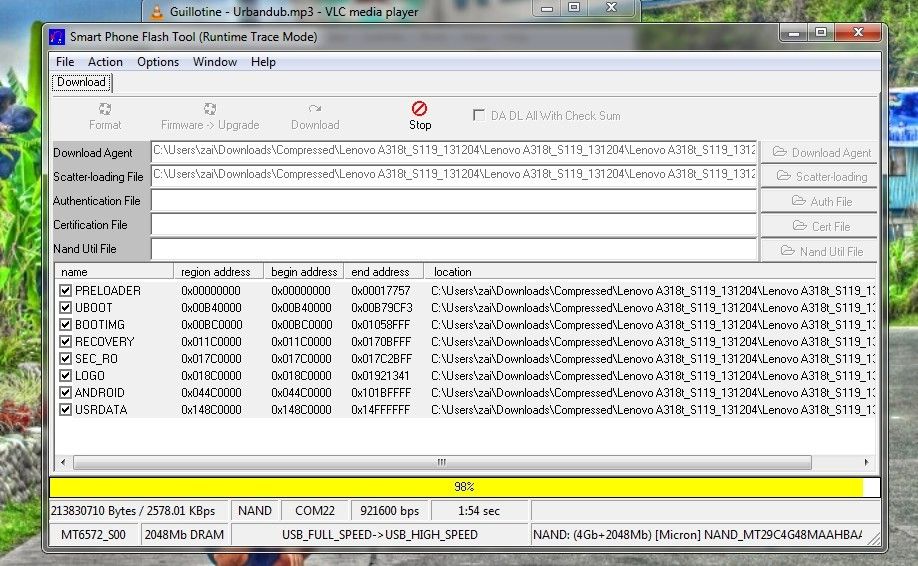This screenshot has height=566, width=918.
Task: Uncheck the PRELOADER partition checkbox
Action: click(x=66, y=291)
